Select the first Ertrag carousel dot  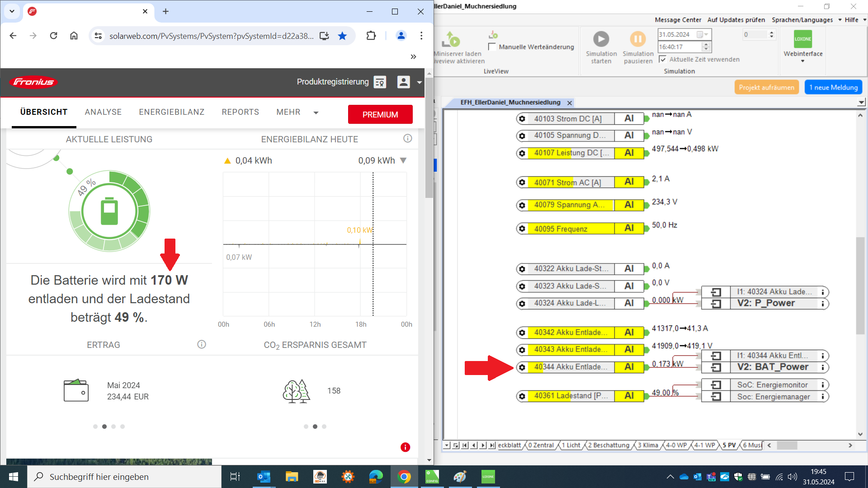95,427
